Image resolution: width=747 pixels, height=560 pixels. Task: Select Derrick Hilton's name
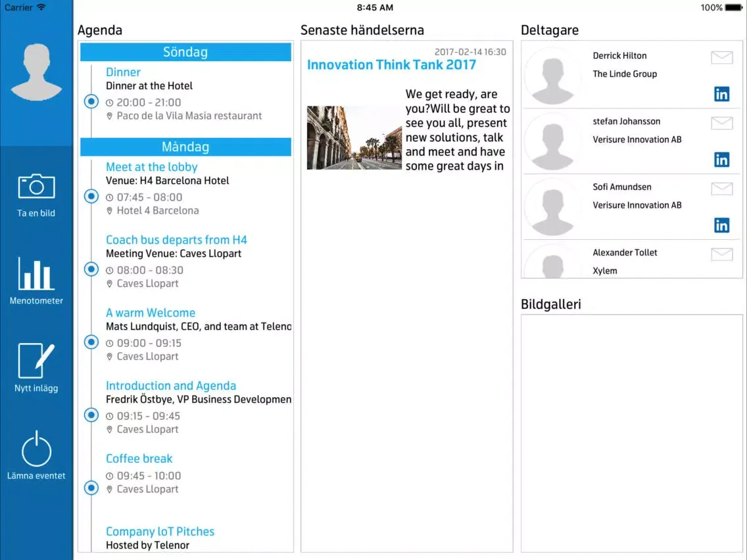(x=619, y=56)
